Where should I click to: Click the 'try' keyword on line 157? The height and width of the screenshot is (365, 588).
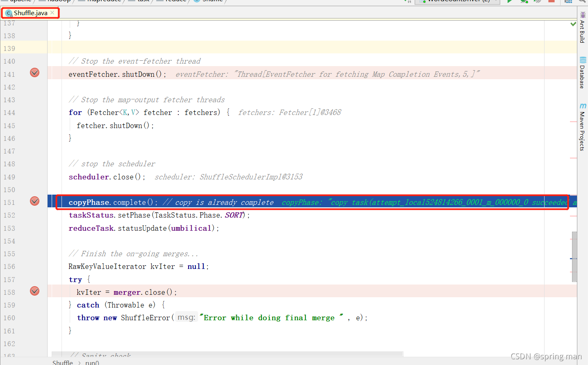[x=75, y=280]
